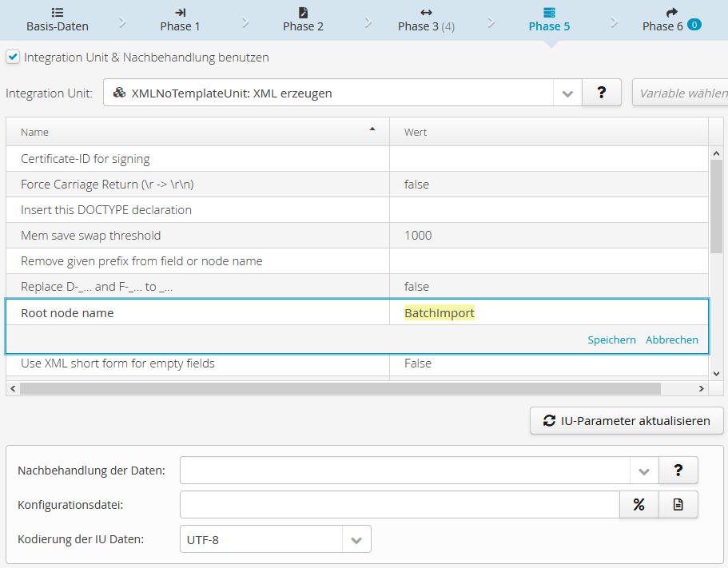Click the table scroll up arrow
728x568 pixels.
click(716, 153)
